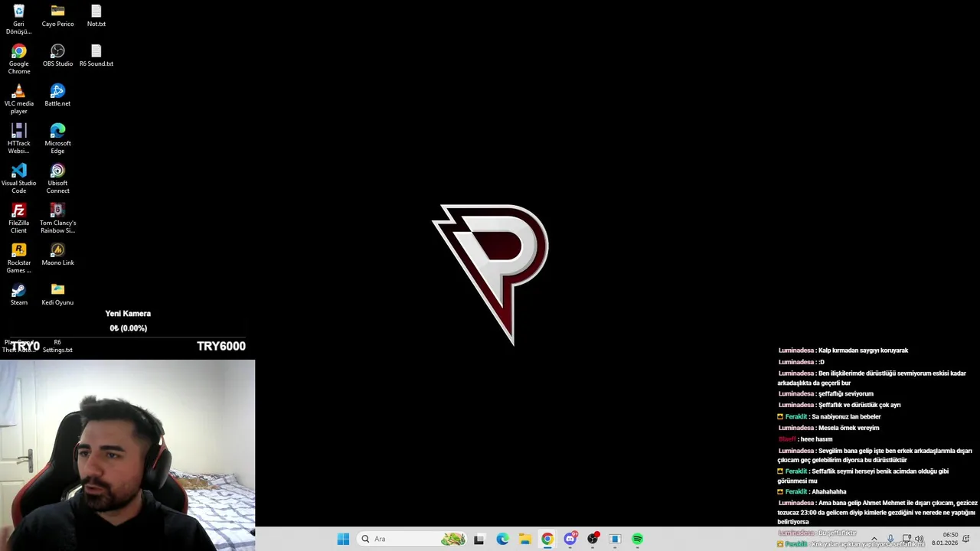Select the Maono Link shortcut
Screen dimensions: 980x551
[57, 255]
